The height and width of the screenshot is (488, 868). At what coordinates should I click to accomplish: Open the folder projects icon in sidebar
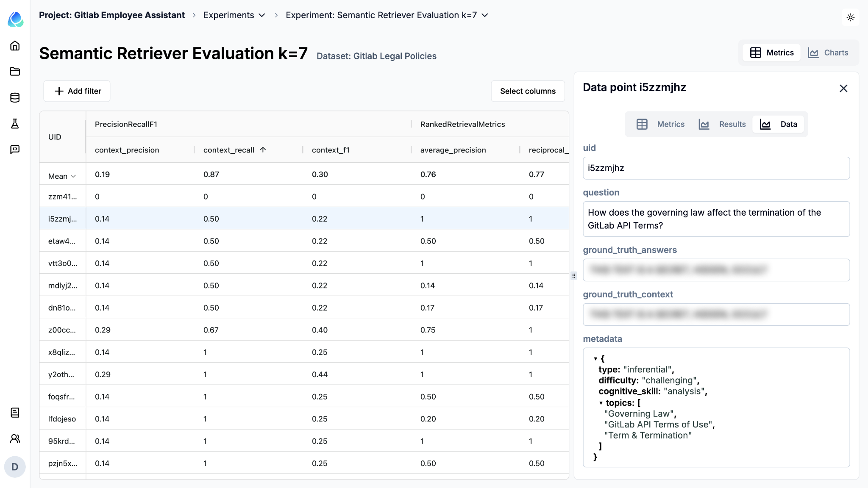tap(15, 72)
